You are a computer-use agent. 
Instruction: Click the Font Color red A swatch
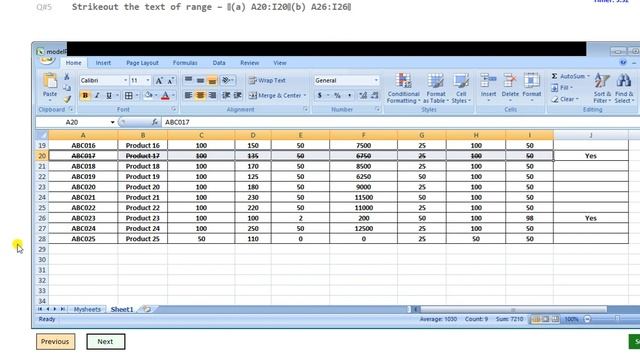coord(165,96)
